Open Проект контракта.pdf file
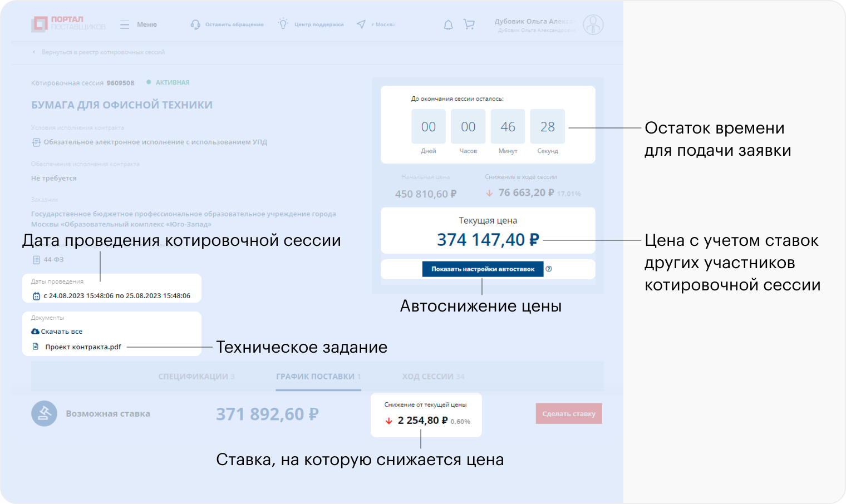846x504 pixels. (83, 347)
